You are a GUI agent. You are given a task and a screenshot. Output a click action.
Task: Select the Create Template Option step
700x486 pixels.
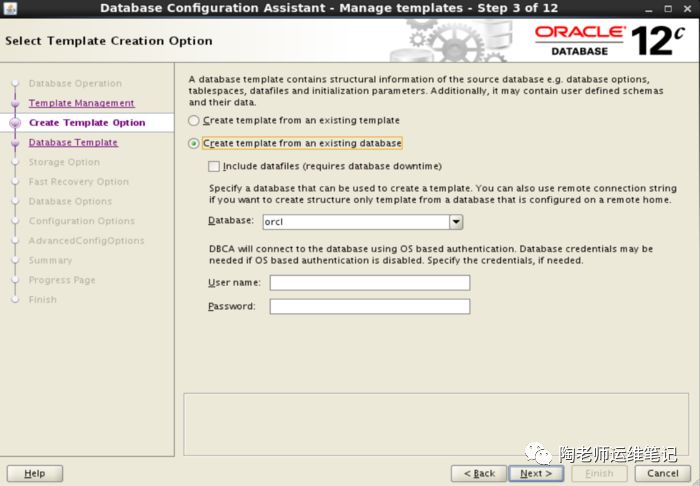pos(87,123)
